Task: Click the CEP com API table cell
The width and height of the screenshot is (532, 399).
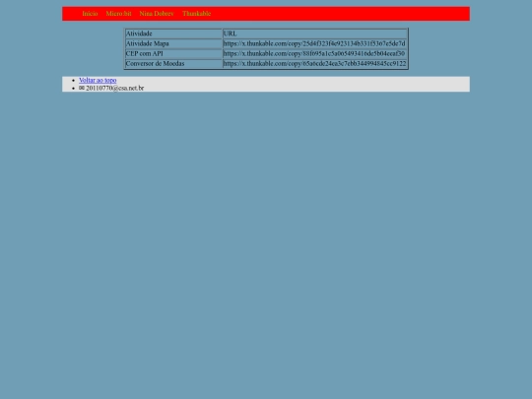Action: [x=173, y=53]
